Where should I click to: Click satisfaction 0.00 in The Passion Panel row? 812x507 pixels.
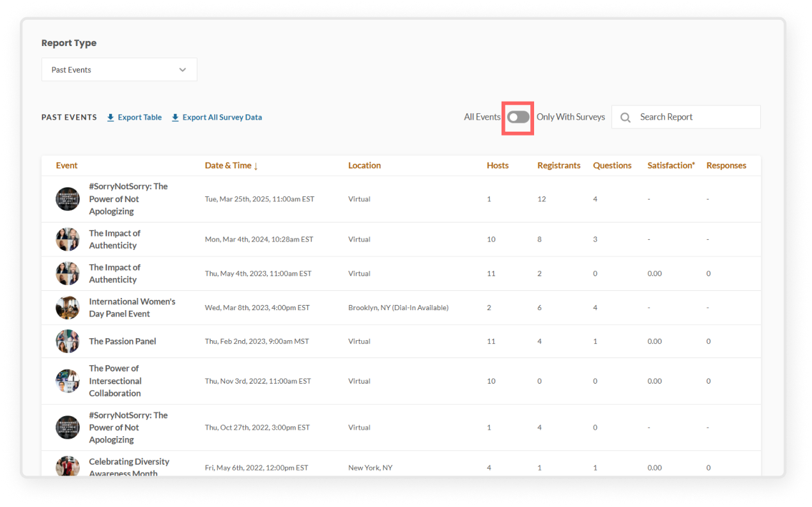655,341
